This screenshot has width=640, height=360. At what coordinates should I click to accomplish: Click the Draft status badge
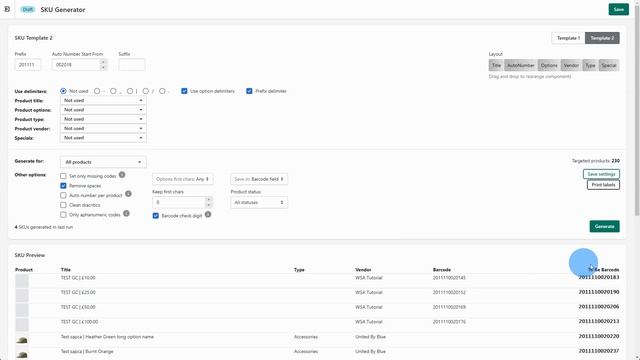pos(28,9)
